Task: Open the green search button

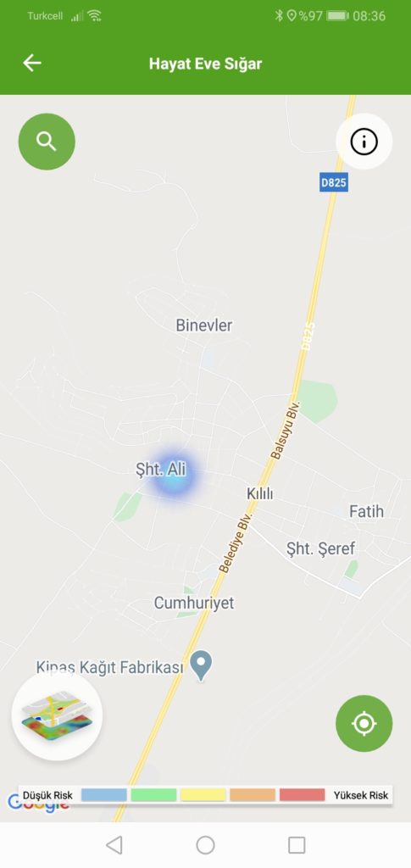Action: click(47, 142)
